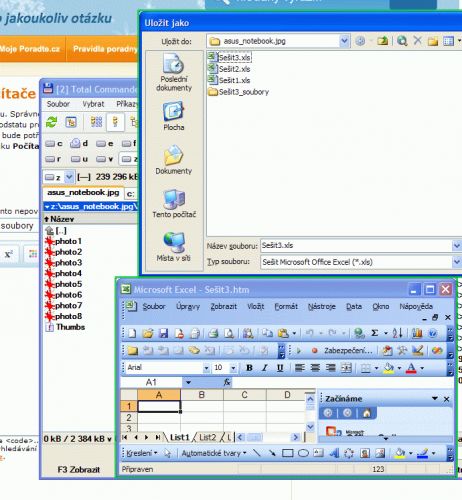Click the Copy icon in Excel toolbar

[x=267, y=333]
